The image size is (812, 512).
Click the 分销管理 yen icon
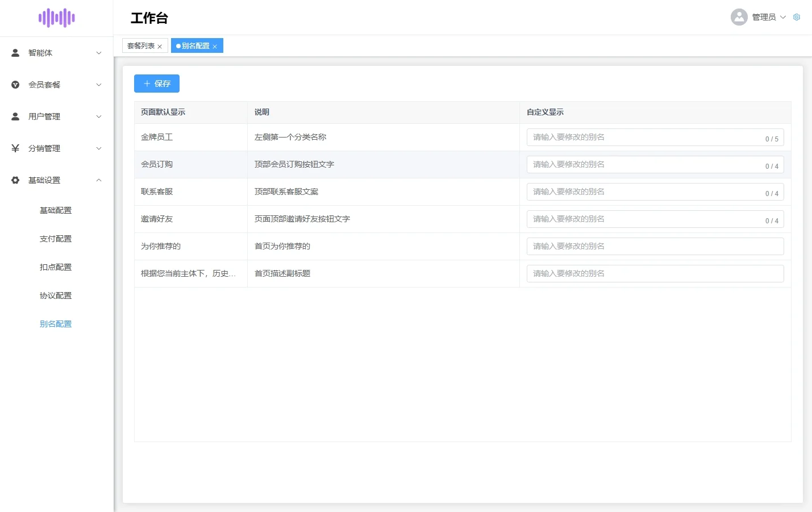tap(15, 148)
